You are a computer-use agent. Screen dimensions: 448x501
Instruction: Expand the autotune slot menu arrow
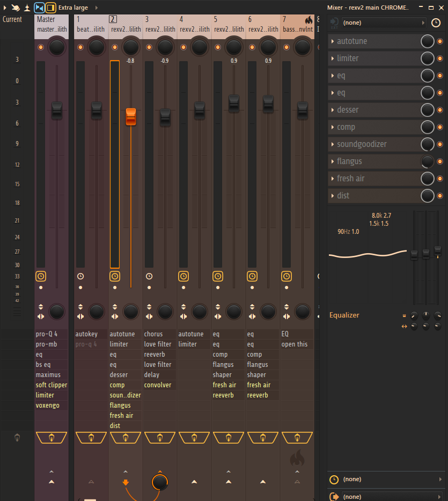click(333, 41)
